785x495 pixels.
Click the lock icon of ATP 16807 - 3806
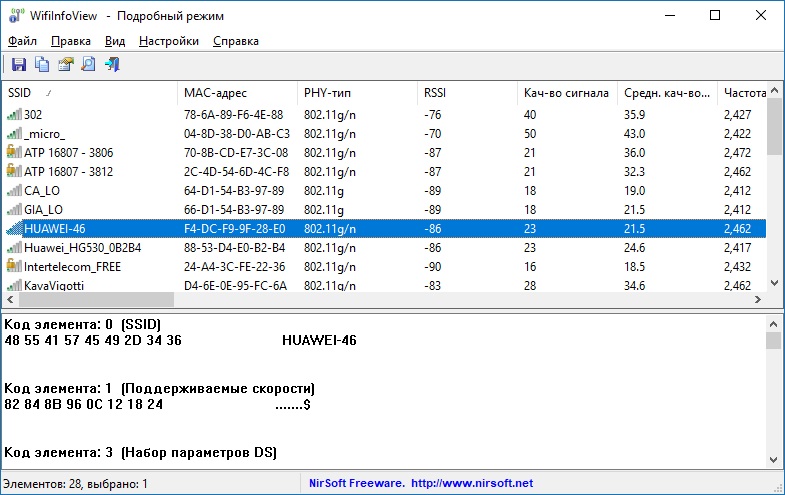(x=14, y=152)
